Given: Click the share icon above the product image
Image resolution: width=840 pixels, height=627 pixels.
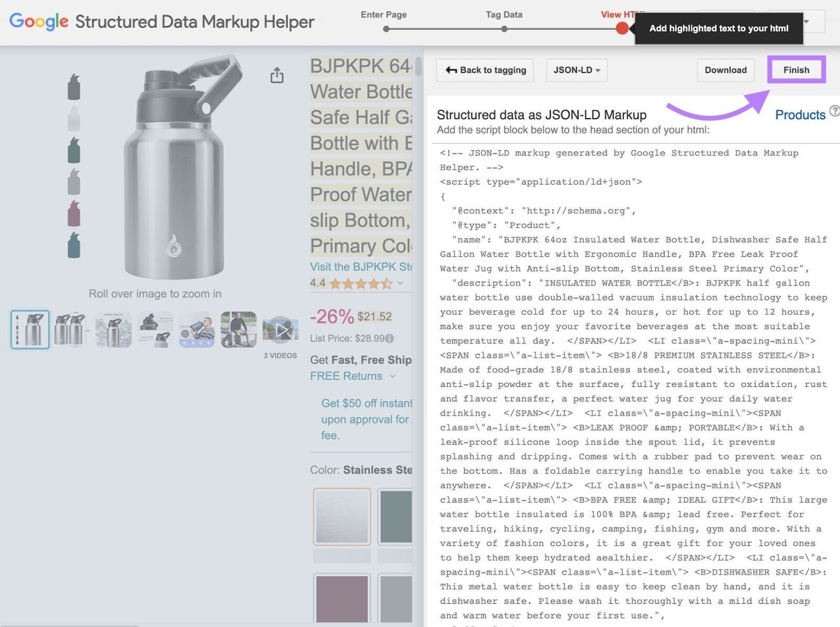Looking at the screenshot, I should coord(277,75).
